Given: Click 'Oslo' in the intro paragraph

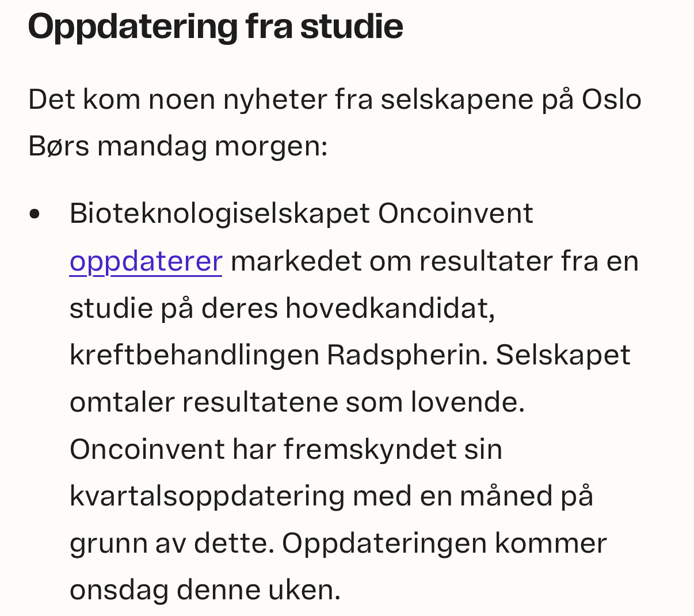Looking at the screenshot, I should coord(612,99).
